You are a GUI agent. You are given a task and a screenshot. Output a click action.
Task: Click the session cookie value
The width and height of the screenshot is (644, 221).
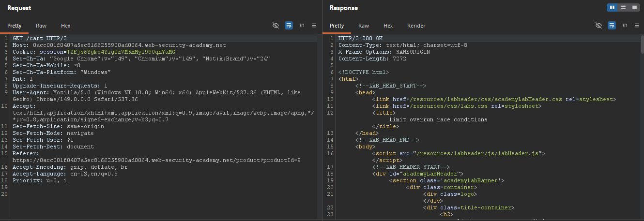coord(121,52)
